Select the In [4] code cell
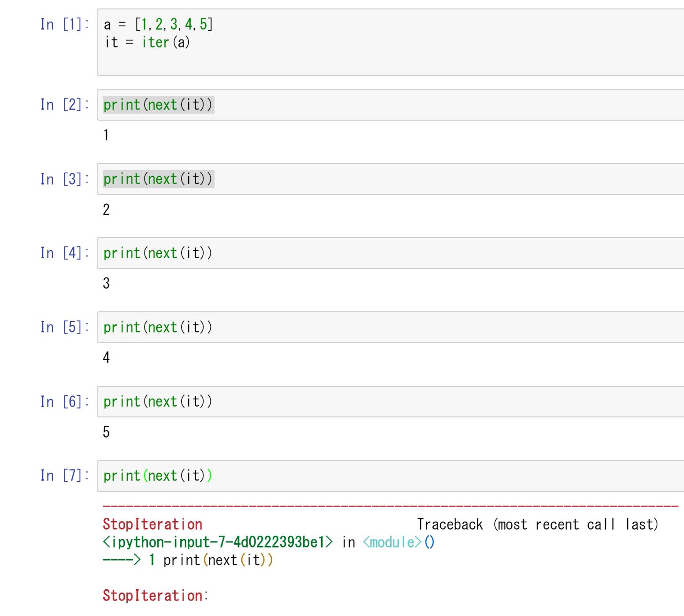 coord(390,253)
